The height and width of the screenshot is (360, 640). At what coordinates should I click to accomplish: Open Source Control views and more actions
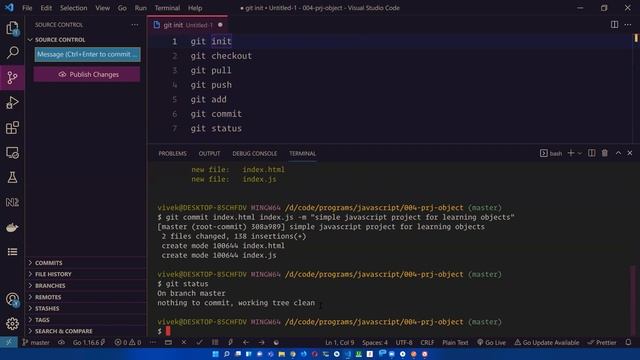coord(135,25)
